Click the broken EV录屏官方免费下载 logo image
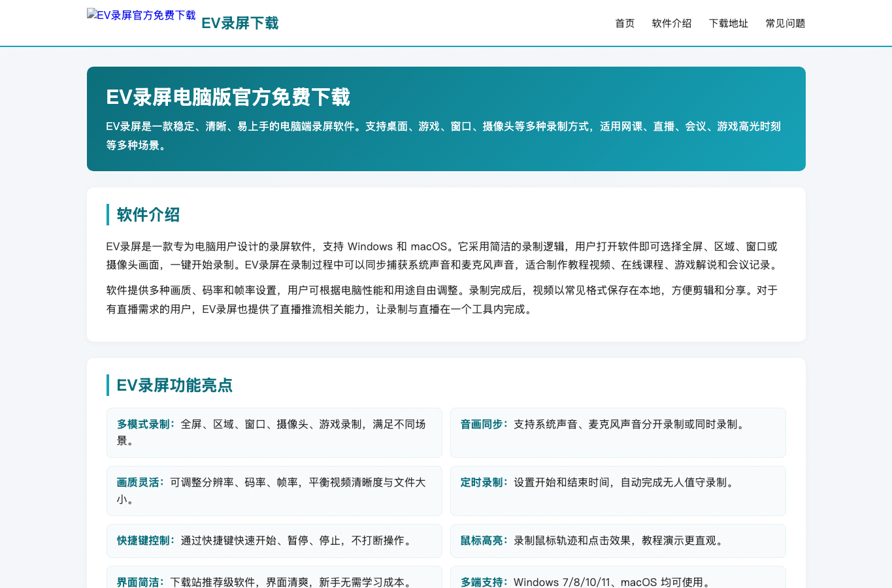The image size is (892, 588). pos(141,15)
